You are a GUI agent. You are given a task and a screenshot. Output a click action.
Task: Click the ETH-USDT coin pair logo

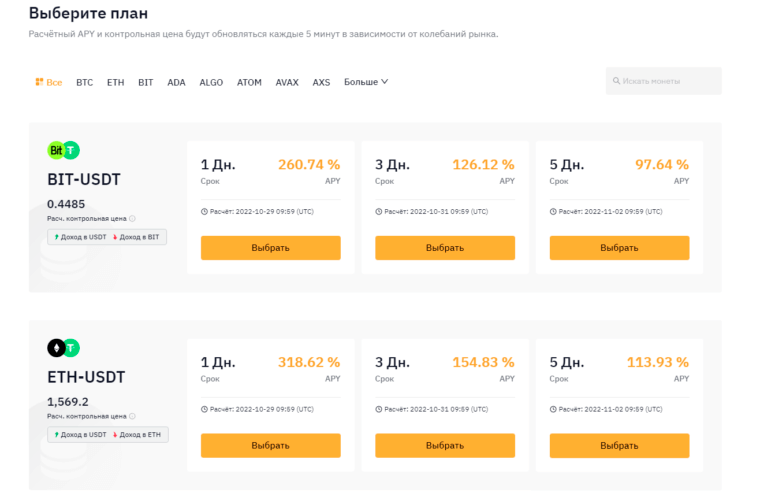[63, 348]
